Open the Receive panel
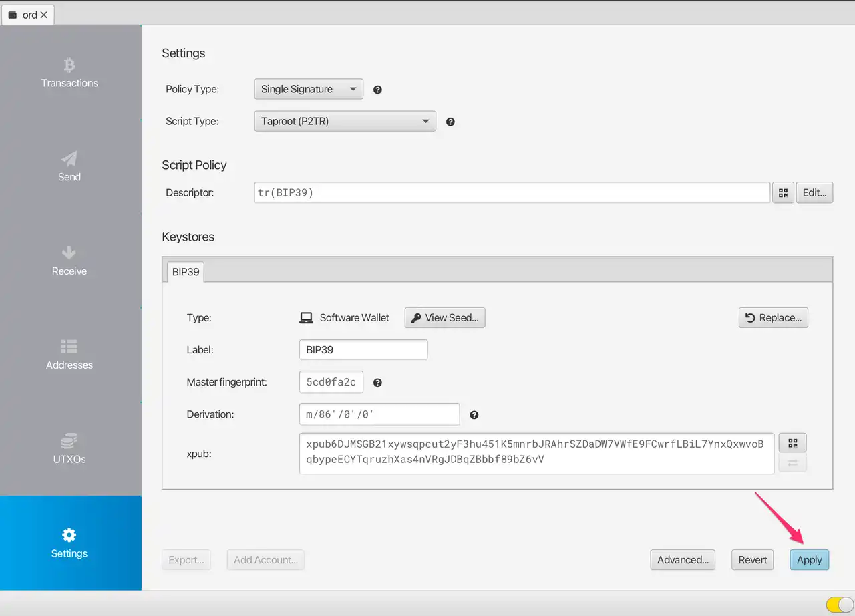 [x=69, y=261]
